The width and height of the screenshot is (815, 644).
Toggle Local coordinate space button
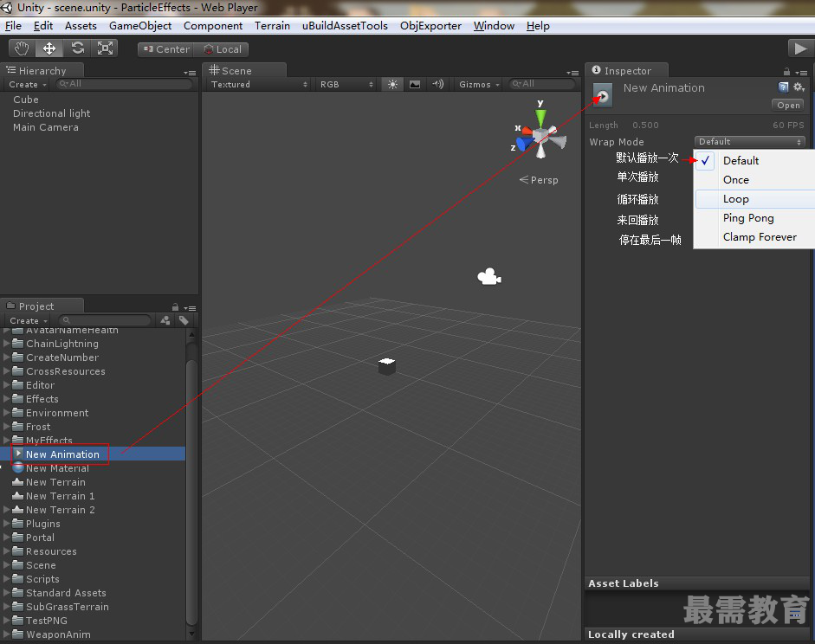222,49
